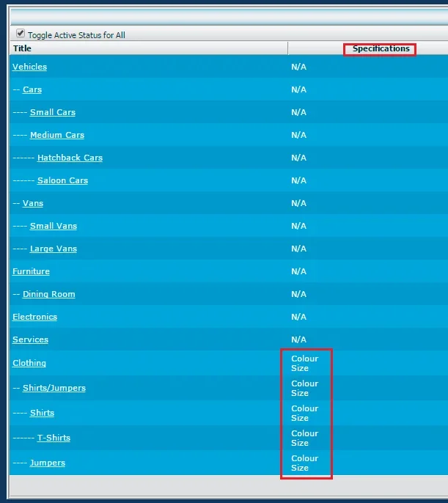Open the Saloon Cars link

click(62, 180)
